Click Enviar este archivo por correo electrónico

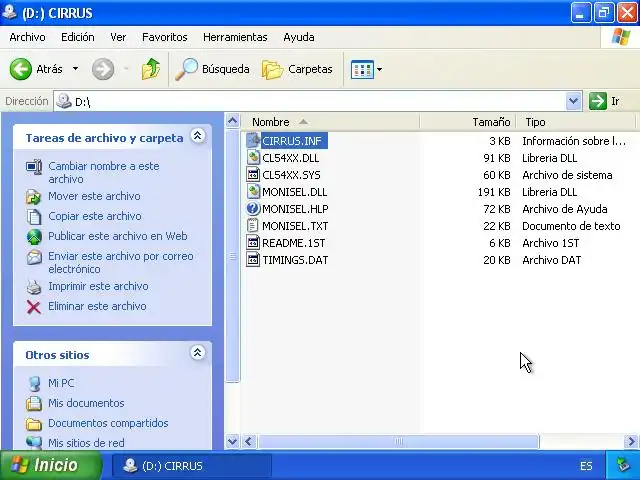tap(121, 262)
